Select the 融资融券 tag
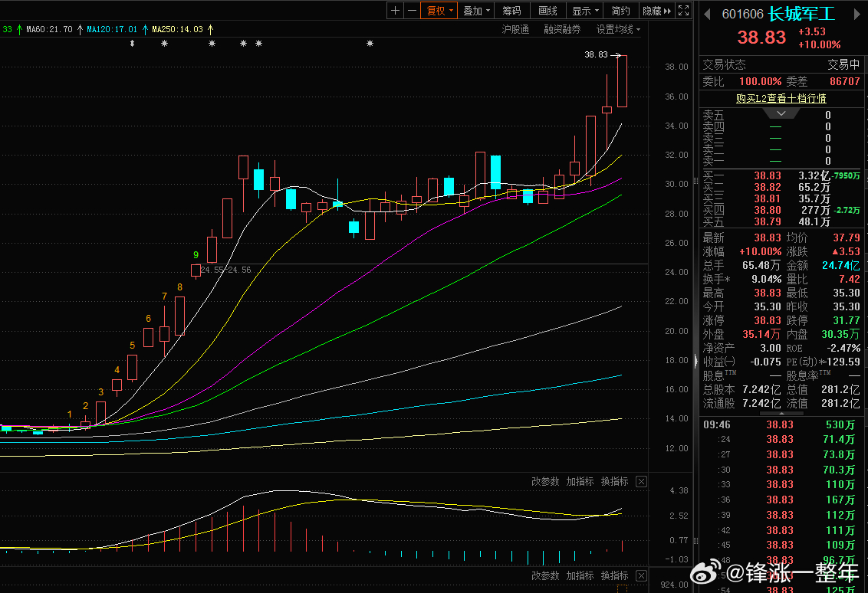Screen dimensions: 868x593 point(562,29)
